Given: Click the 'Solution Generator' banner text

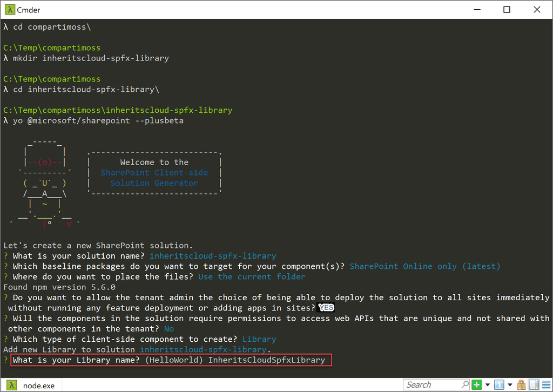Looking at the screenshot, I should (x=154, y=183).
